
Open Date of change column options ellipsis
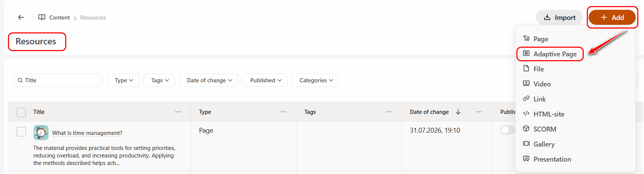[x=479, y=112]
